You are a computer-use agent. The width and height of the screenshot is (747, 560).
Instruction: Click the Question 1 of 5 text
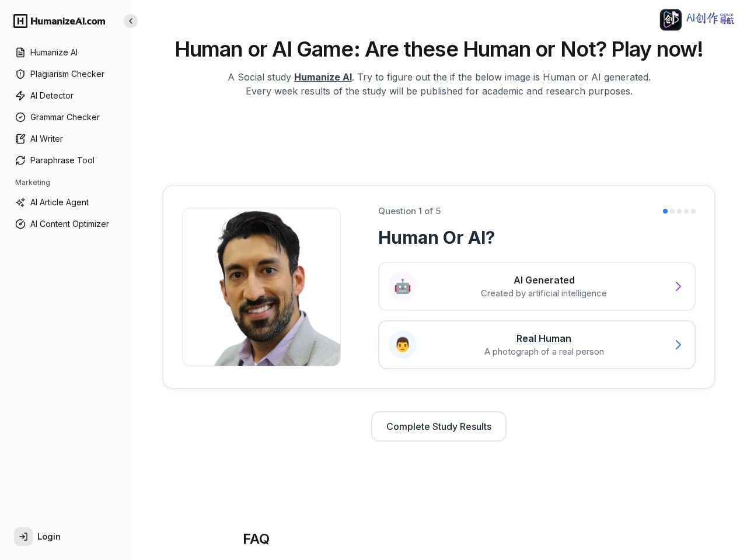(x=409, y=211)
